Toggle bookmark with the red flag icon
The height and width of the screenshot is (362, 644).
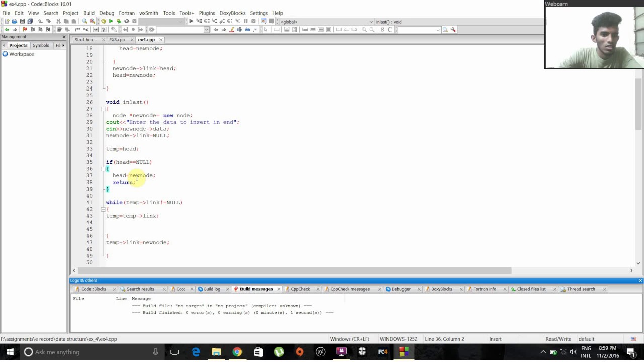point(25,29)
